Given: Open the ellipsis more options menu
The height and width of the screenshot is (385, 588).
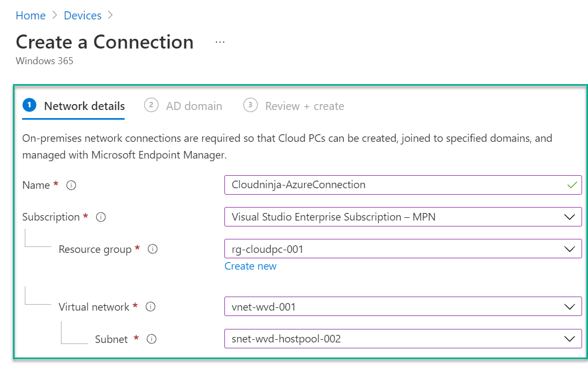Looking at the screenshot, I should click(x=220, y=42).
